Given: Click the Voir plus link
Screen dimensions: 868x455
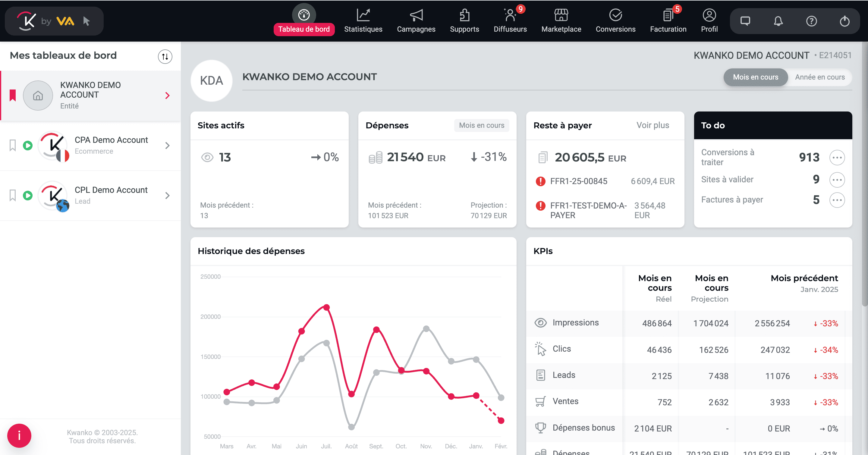Looking at the screenshot, I should coord(652,125).
